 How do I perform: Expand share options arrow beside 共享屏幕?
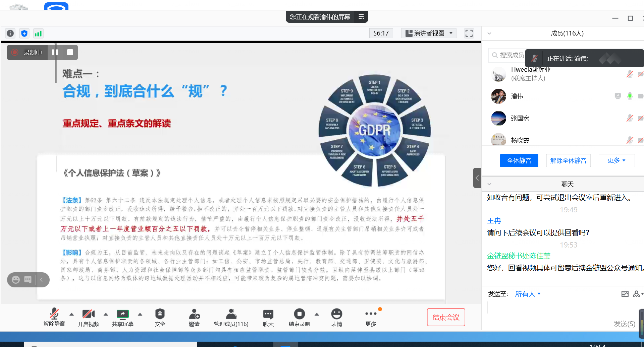pos(140,314)
